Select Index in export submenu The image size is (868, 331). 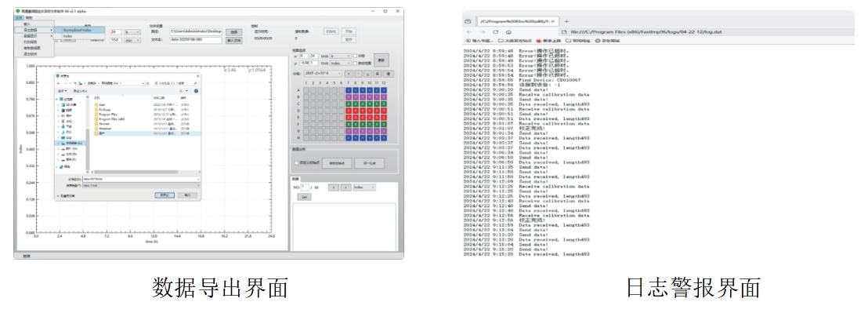pos(69,36)
